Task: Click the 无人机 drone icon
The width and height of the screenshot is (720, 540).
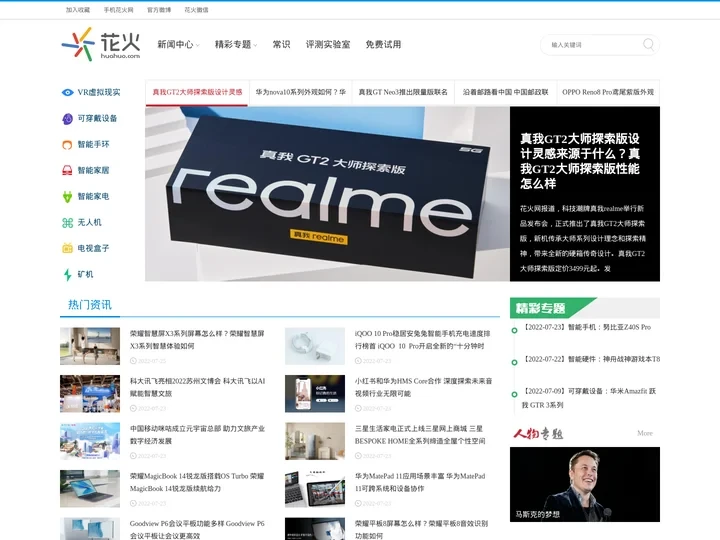Action: (68, 223)
